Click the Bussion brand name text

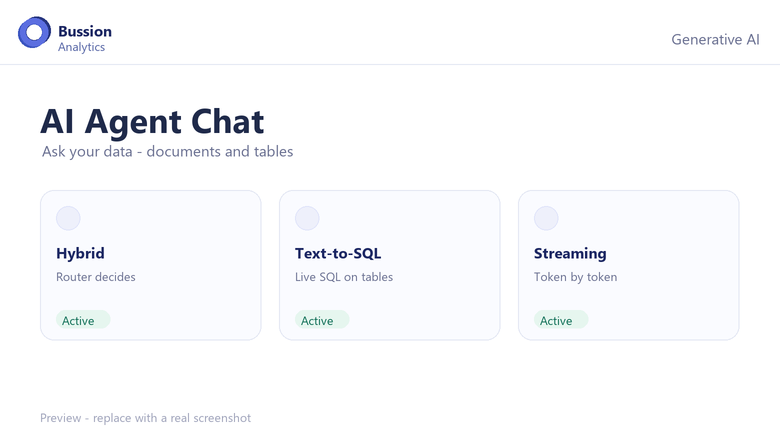tap(85, 31)
